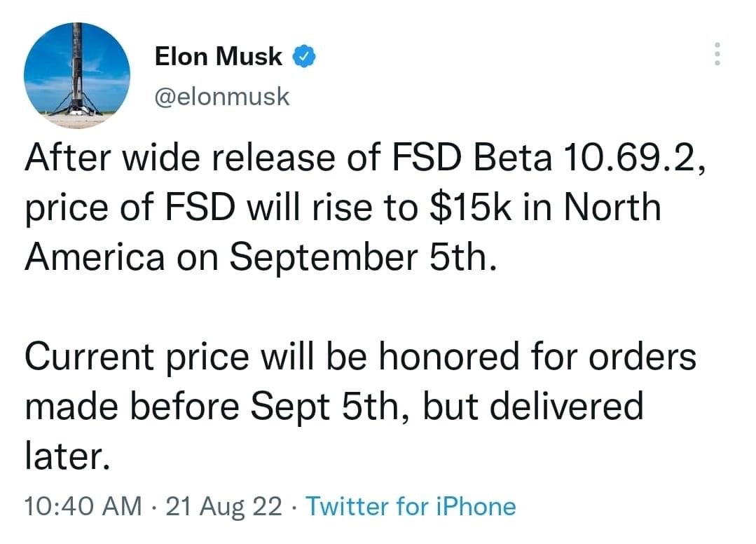Open the @elonmusk handle profile
756x544 pixels.
pyautogui.click(x=222, y=97)
